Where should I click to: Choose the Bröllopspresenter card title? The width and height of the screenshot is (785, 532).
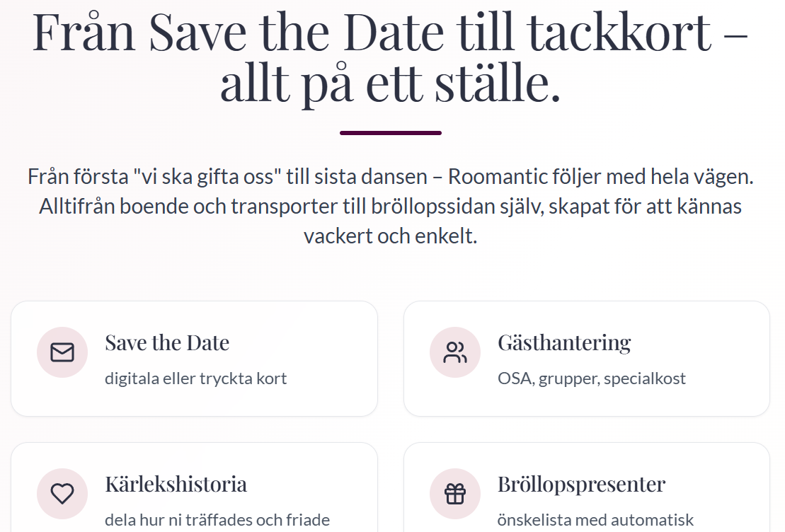coord(581,485)
